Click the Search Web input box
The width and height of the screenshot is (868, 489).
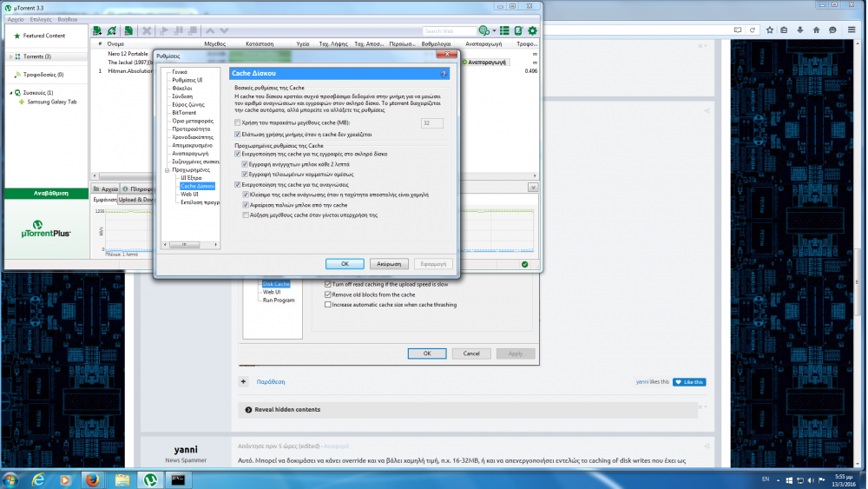pyautogui.click(x=449, y=31)
